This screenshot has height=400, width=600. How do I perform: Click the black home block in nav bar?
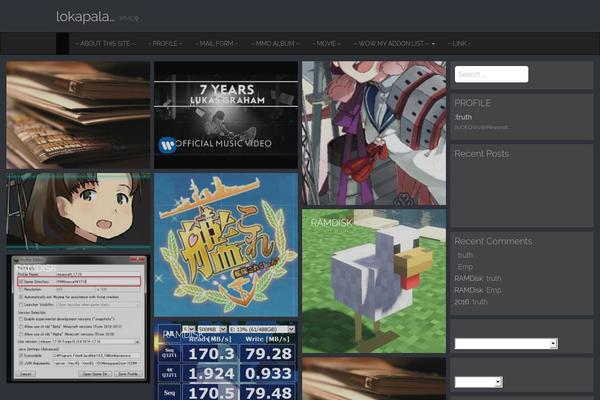pyautogui.click(x=62, y=44)
